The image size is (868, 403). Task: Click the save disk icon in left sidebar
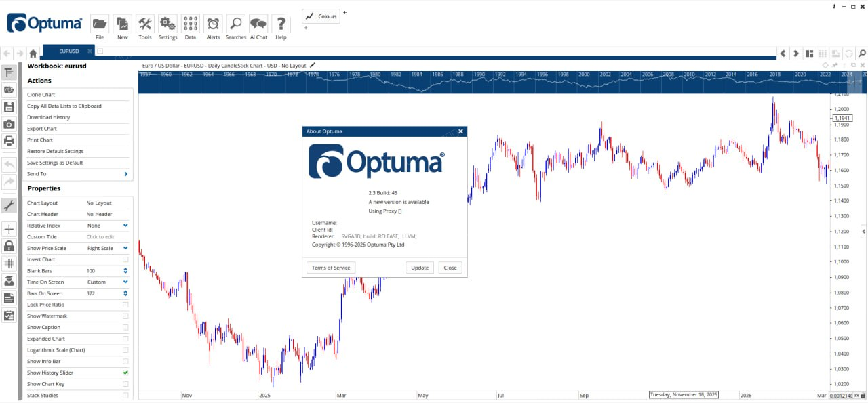point(9,107)
